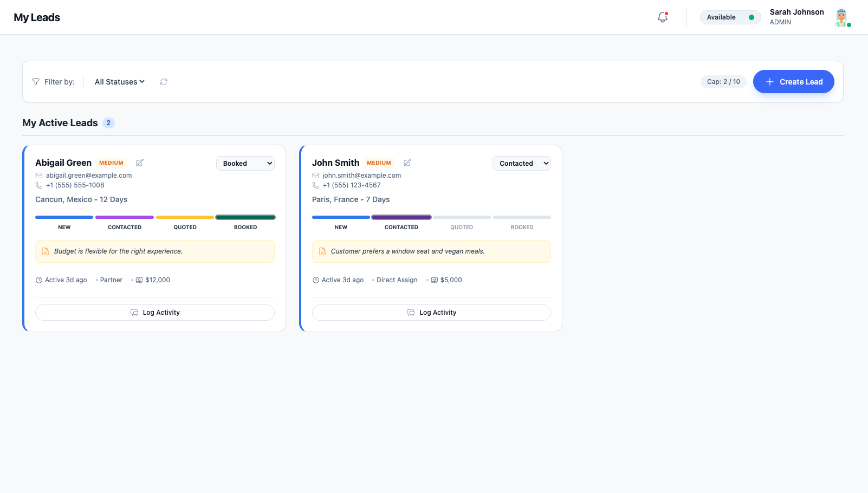The width and height of the screenshot is (868, 493).
Task: Click the green online indicator on the avatar
Action: point(849,23)
